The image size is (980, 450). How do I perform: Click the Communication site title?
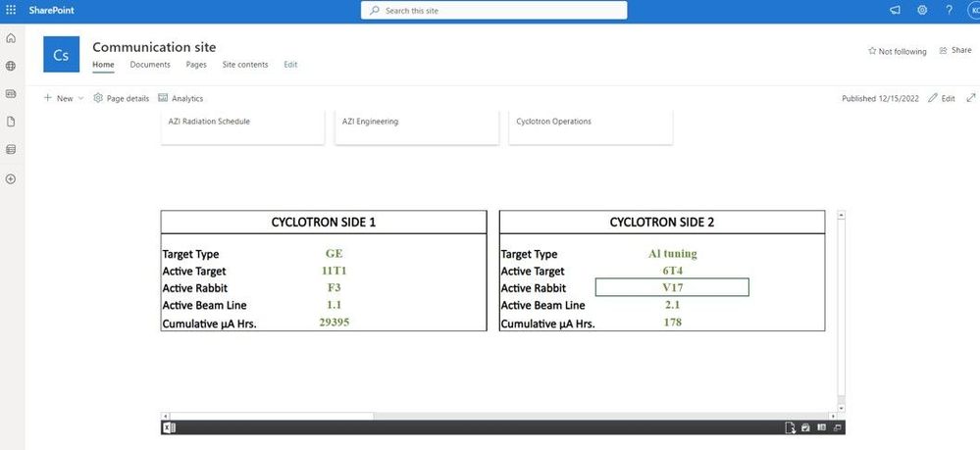[x=154, y=47]
